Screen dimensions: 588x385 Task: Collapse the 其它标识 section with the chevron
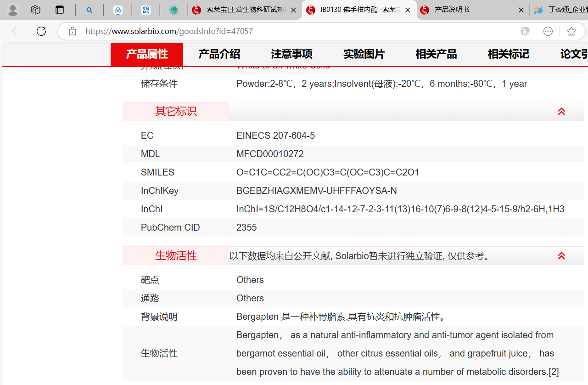(x=561, y=111)
